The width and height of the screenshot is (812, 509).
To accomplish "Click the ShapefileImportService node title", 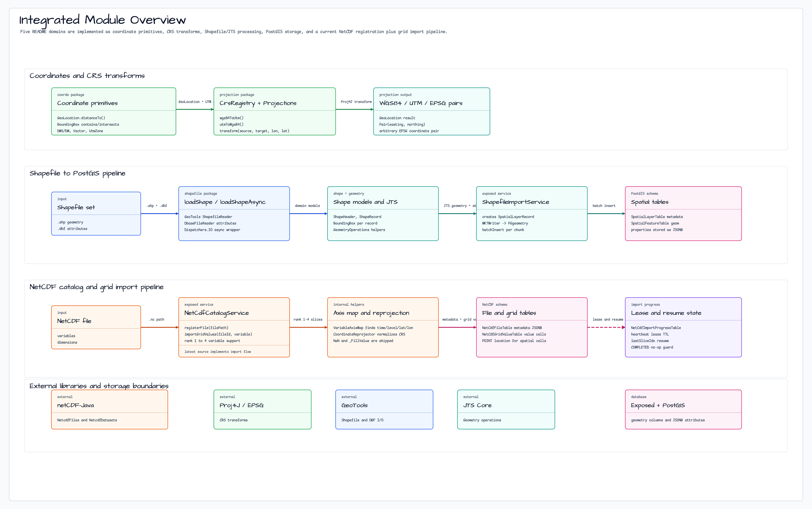I will pyautogui.click(x=515, y=202).
